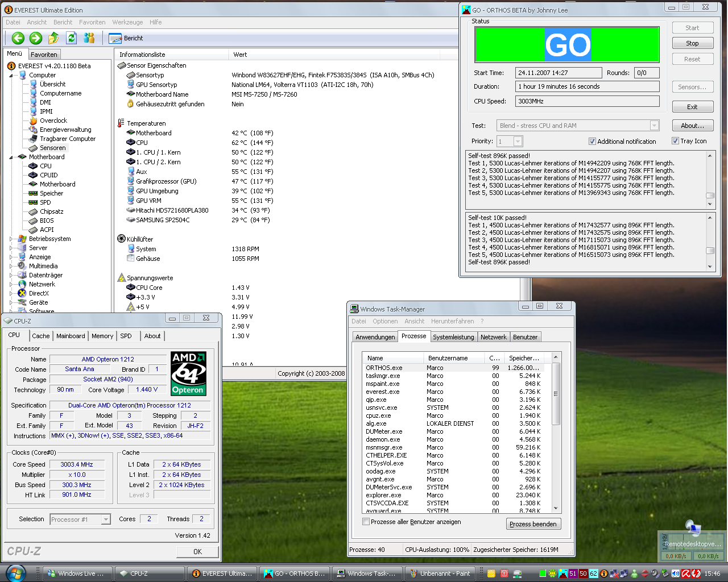Select the ORTHOS.exe process row
Image resolution: width=728 pixels, height=582 pixels.
click(x=453, y=368)
